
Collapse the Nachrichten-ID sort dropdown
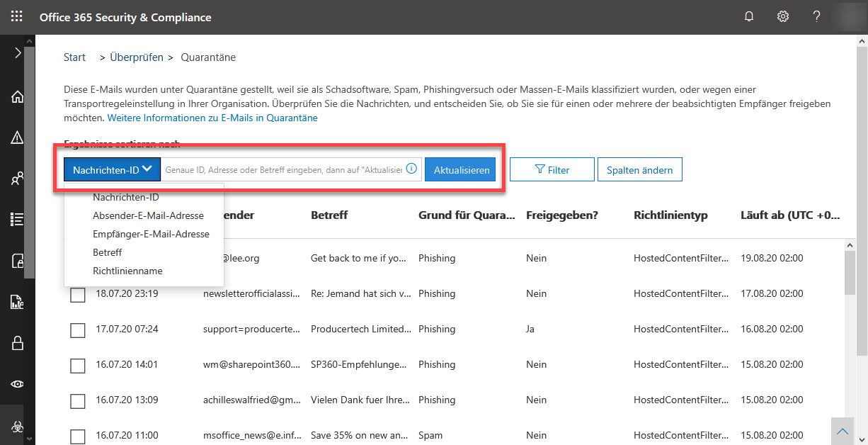112,169
